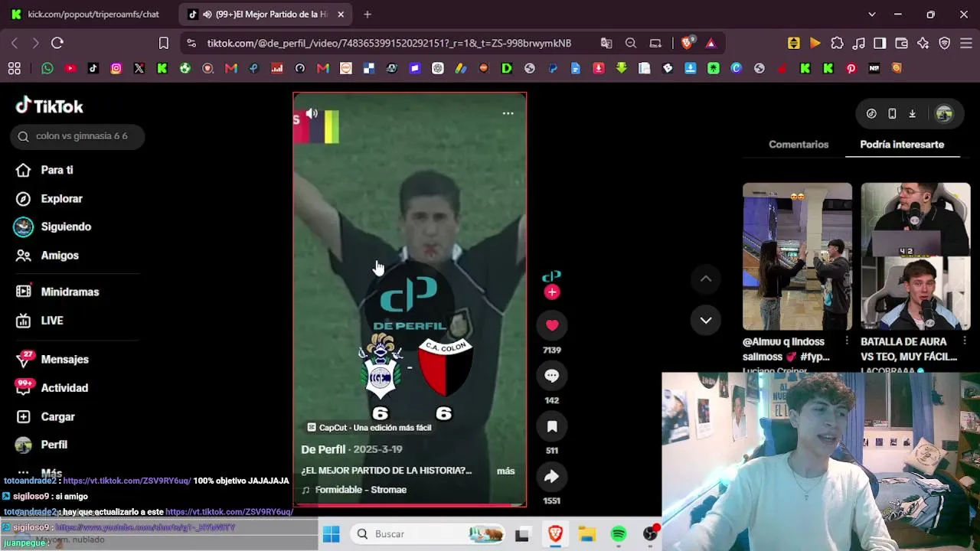Viewport: 980px width, 551px height.
Task: Select the Podría interesarte tab
Action: point(902,144)
